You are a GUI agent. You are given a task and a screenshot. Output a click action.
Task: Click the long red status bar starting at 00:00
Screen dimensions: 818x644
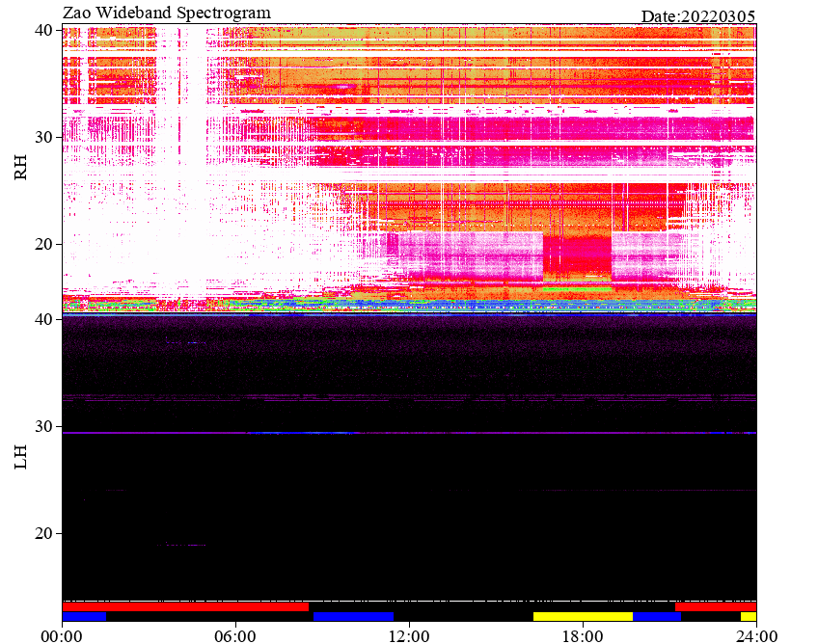(x=185, y=607)
